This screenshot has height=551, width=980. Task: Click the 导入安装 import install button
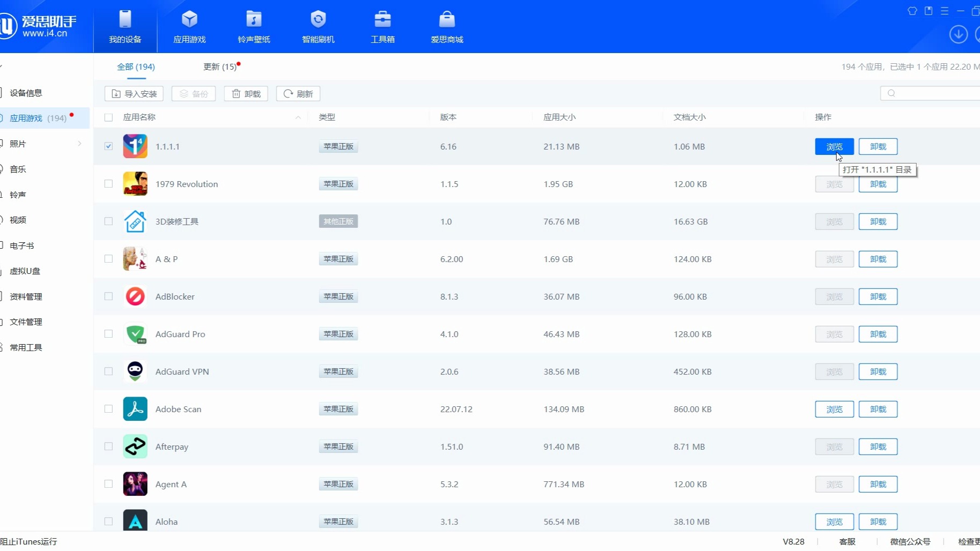point(134,94)
